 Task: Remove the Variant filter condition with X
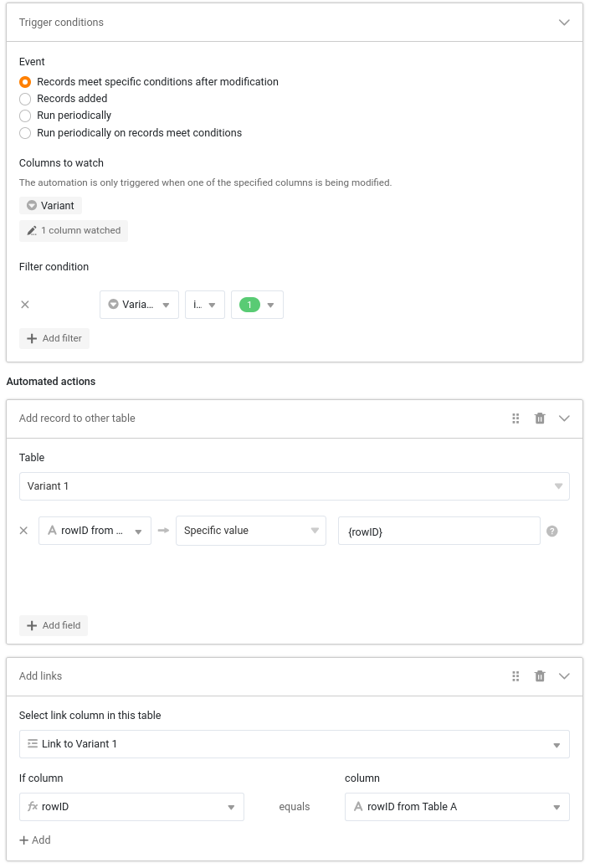(x=25, y=305)
